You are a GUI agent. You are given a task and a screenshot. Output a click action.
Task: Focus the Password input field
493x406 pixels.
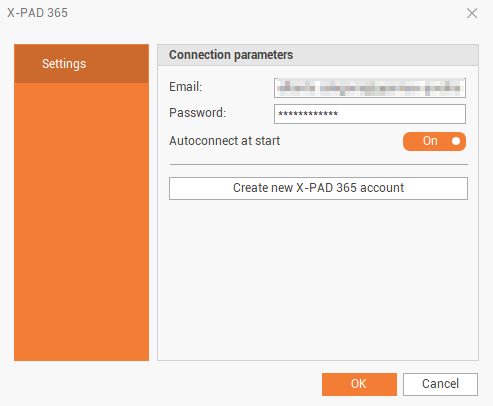click(x=370, y=114)
